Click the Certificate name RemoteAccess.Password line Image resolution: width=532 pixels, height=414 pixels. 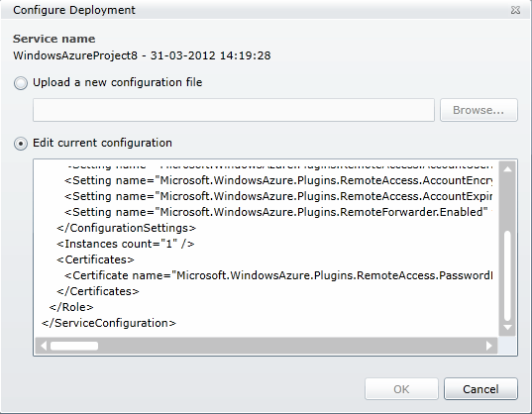point(278,275)
